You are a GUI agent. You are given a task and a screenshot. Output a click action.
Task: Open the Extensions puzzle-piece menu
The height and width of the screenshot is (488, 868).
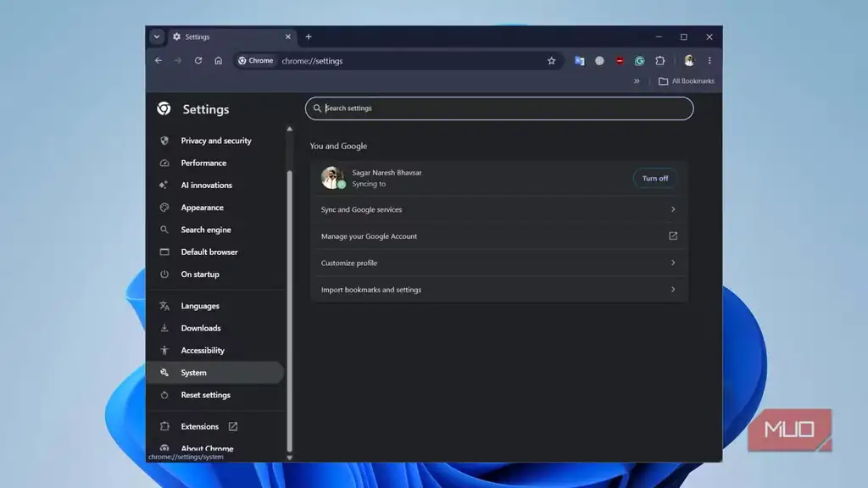pos(659,61)
